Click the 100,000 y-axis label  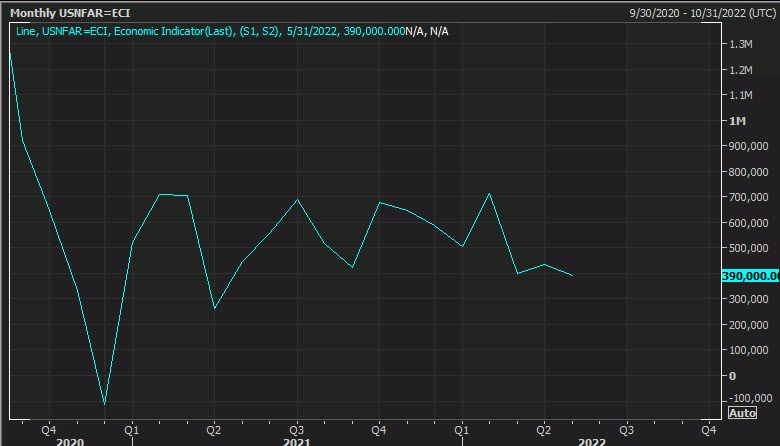coord(748,351)
